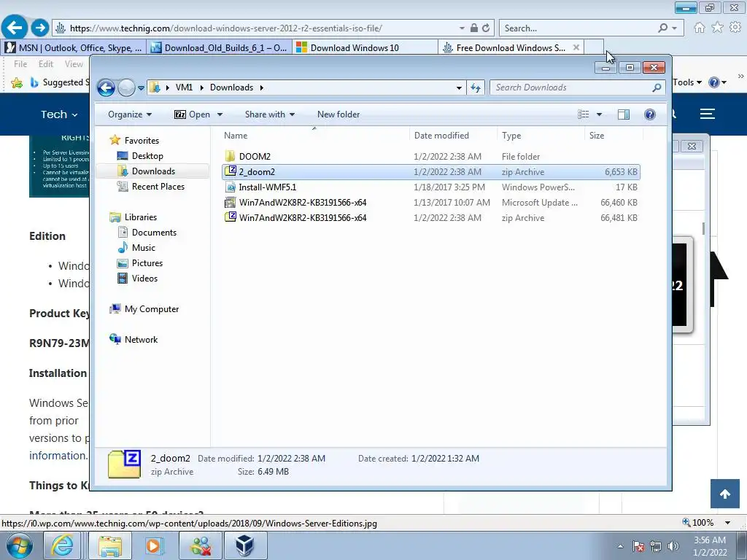Screen dimensions: 747x560
Task: Sort by the Date modified column header
Action: click(x=441, y=135)
